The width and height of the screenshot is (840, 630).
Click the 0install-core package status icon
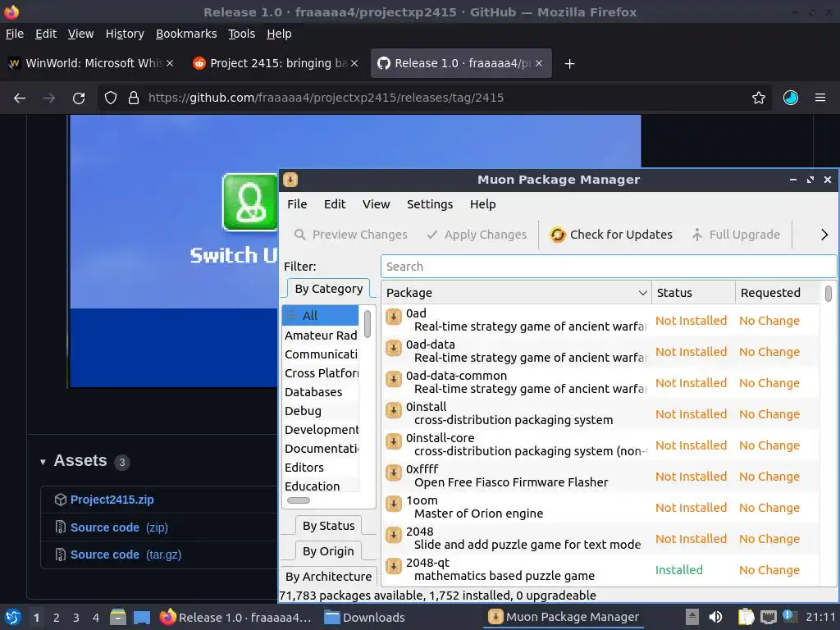[x=394, y=441]
